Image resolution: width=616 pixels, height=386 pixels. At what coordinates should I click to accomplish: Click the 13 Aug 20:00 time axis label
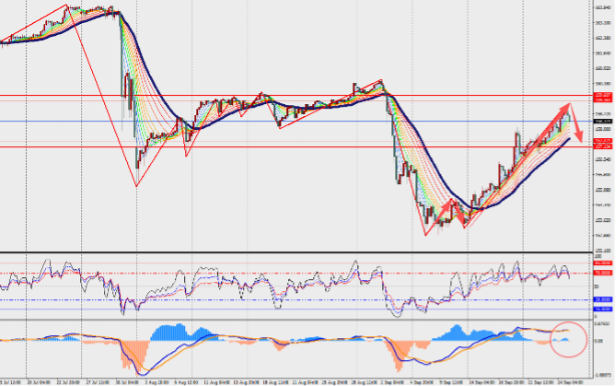246,382
